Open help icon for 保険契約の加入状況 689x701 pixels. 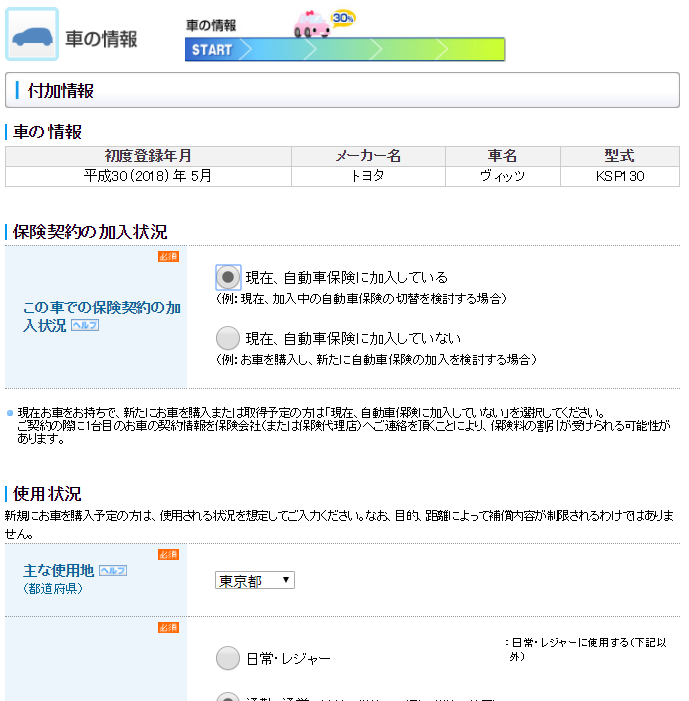(x=85, y=326)
